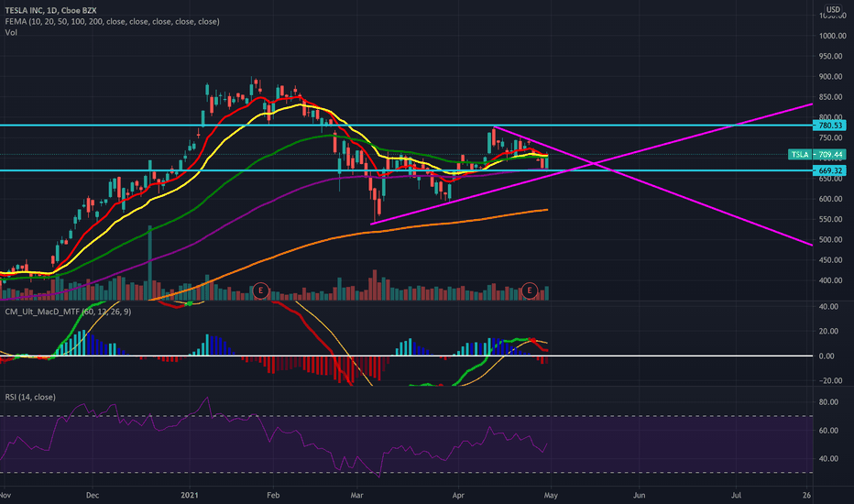
Task: Click the TSLA 709.44 price label
Action: coord(817,155)
